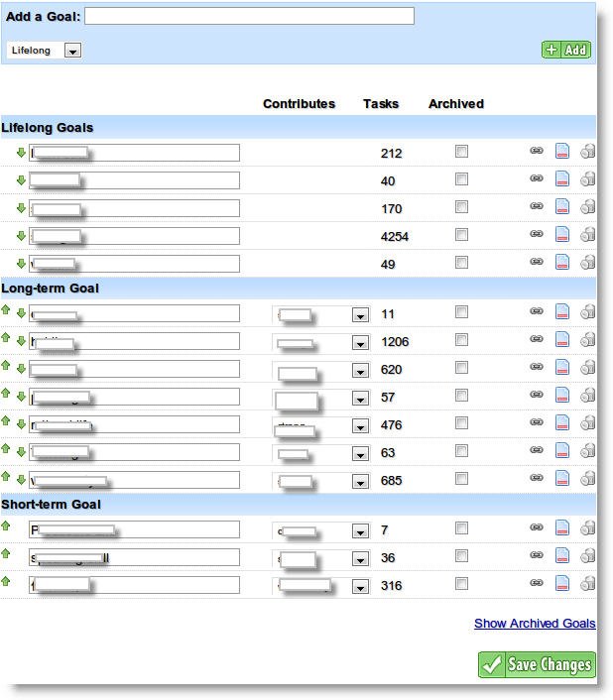The height and width of the screenshot is (700, 613).
Task: Delete the goal with 11 tasks
Action: pos(587,311)
